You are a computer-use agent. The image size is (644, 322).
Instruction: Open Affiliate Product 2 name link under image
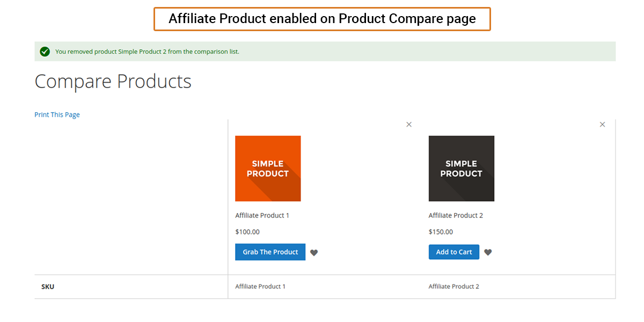click(456, 215)
